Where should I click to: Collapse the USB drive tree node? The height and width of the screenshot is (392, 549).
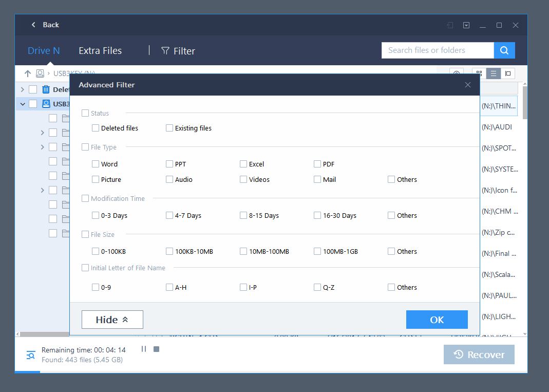click(x=22, y=104)
